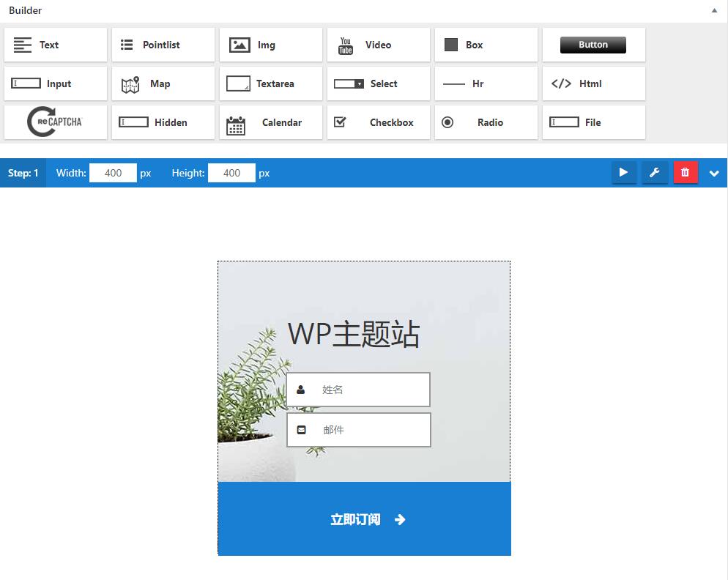The image size is (728, 580).
Task: Add a ReCAPTCHA element
Action: [x=55, y=122]
